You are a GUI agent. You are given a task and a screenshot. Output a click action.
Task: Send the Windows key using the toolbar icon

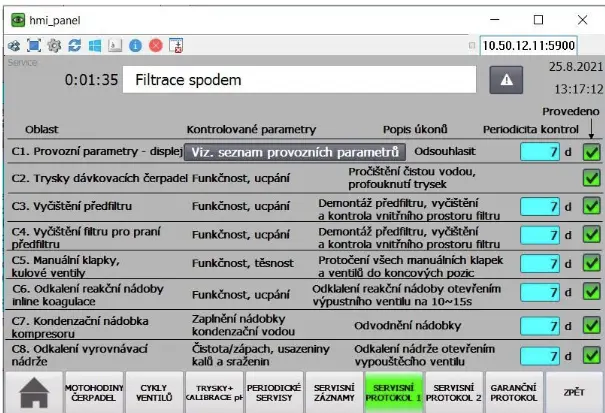click(95, 46)
